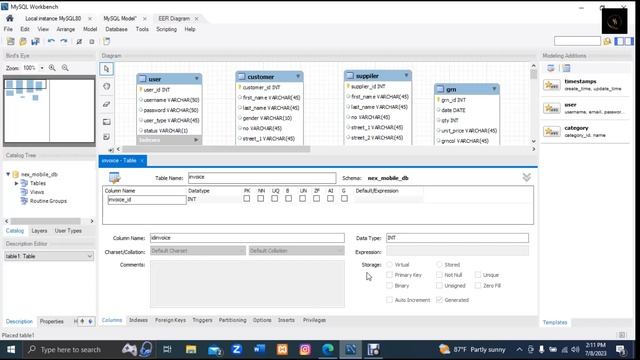
Task: Open File Explorer from the taskbar
Action: pos(191,349)
